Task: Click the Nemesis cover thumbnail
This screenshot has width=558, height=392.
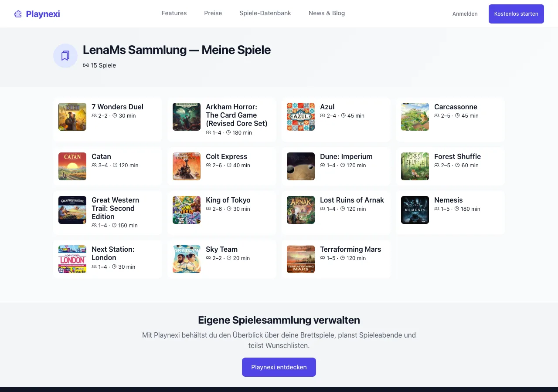Action: coord(415,210)
